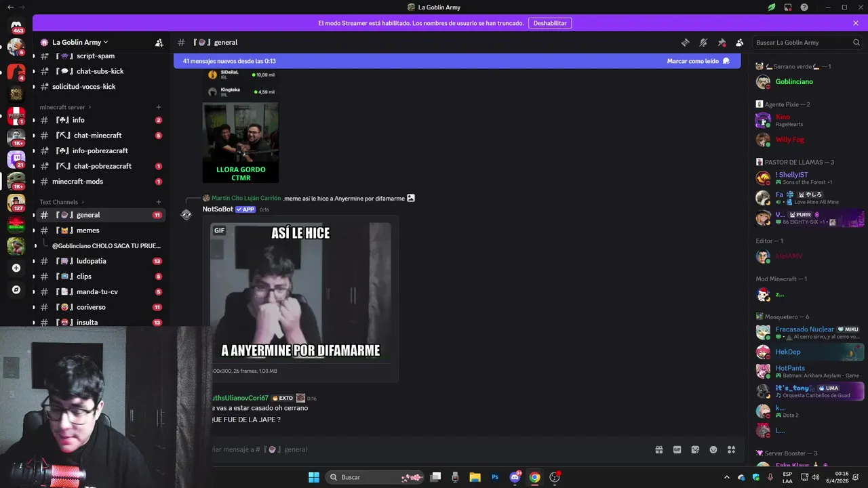The width and height of the screenshot is (868, 488).
Task: Open Discord icon in taskbar
Action: (515, 477)
